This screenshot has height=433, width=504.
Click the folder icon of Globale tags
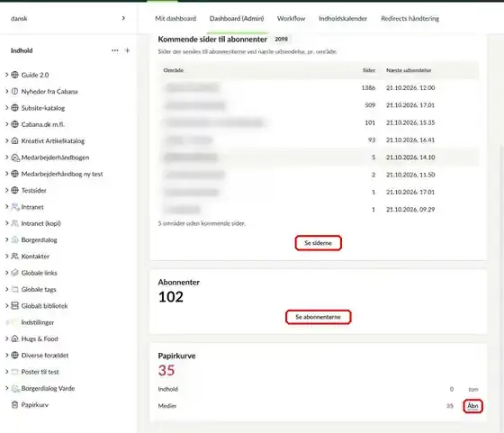click(x=14, y=289)
